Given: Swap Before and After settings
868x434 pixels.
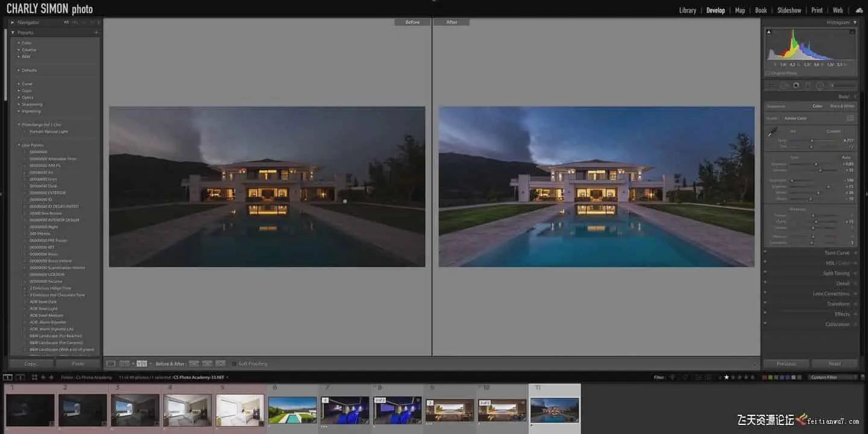Looking at the screenshot, I should (221, 363).
